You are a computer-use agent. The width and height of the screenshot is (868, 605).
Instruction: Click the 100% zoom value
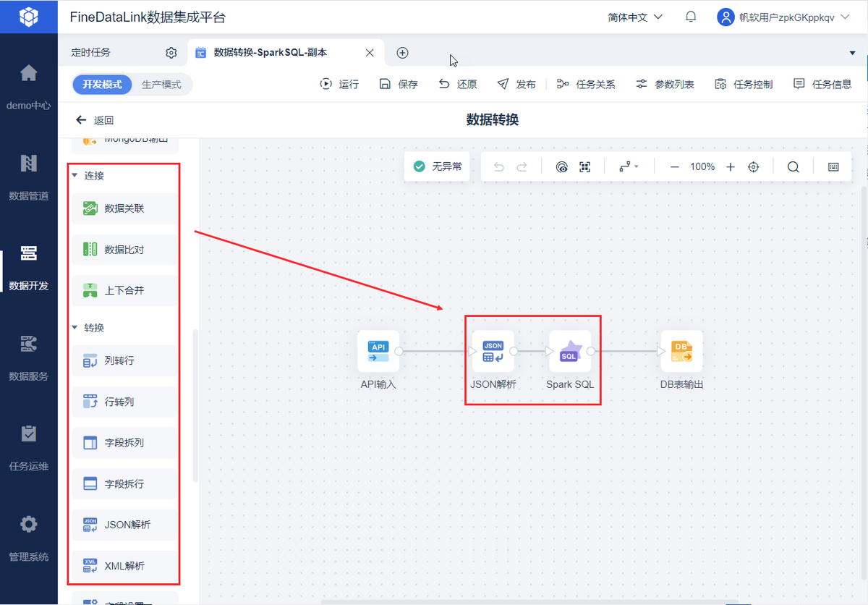click(702, 167)
